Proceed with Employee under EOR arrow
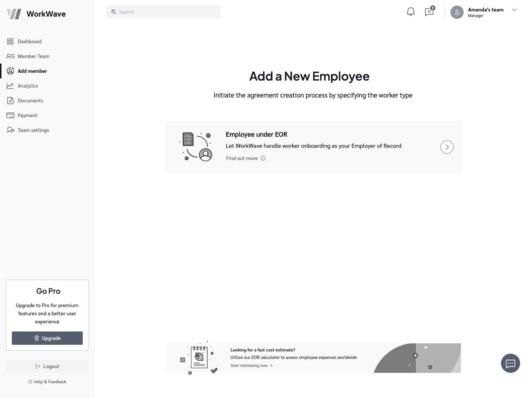The width and height of the screenshot is (532, 398). pyautogui.click(x=447, y=147)
